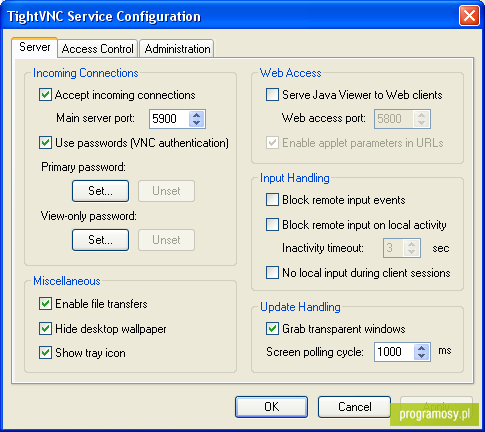This screenshot has width=485, height=432.
Task: Click the Incoming Connections group label
Action: click(86, 73)
